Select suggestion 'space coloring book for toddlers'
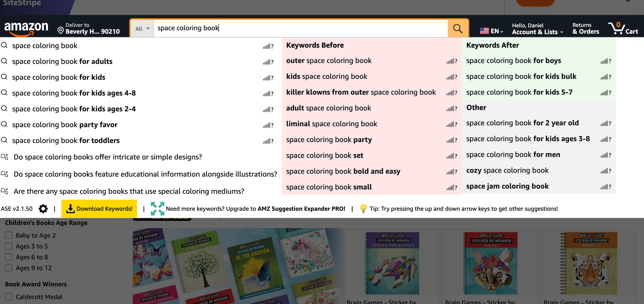644x304 pixels. (66, 140)
